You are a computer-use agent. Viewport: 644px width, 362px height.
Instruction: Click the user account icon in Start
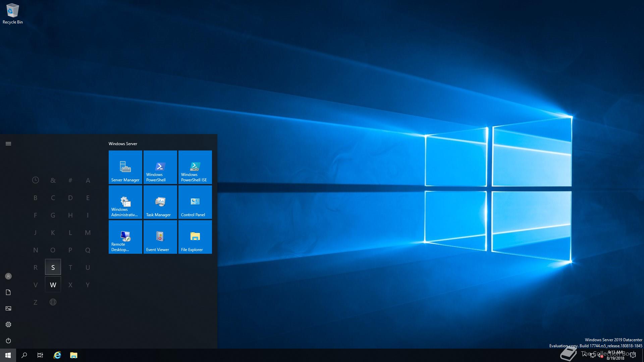[8, 276]
